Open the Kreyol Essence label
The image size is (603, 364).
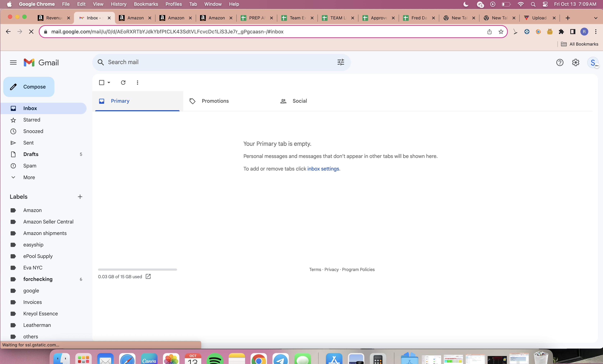(x=40, y=314)
